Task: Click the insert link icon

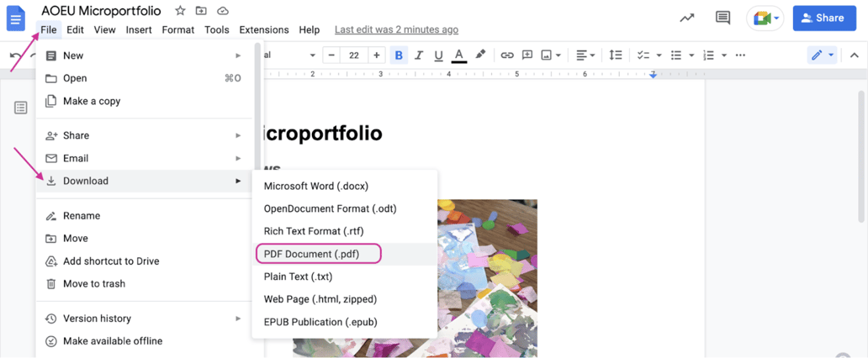Action: pos(506,55)
